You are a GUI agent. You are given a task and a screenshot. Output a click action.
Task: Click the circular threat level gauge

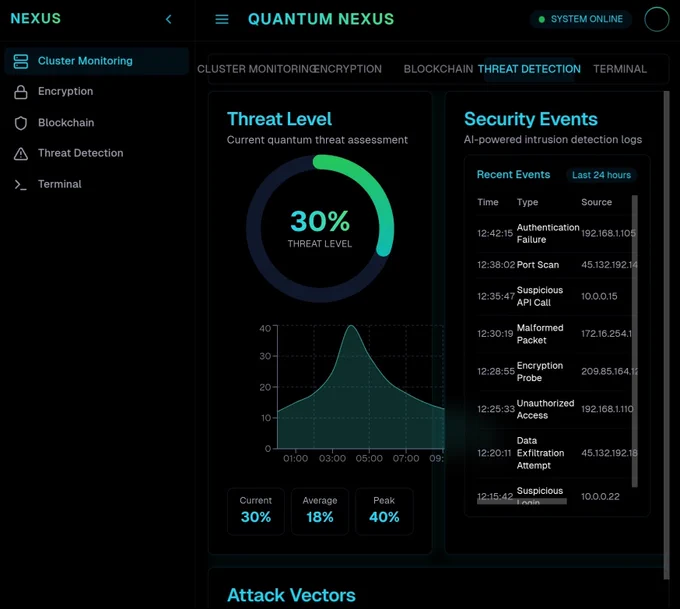[x=320, y=229]
